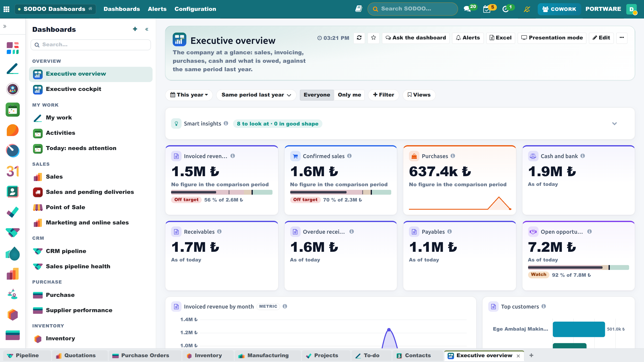The image size is (644, 362).
Task: Open the Alerts top menu
Action: click(157, 9)
